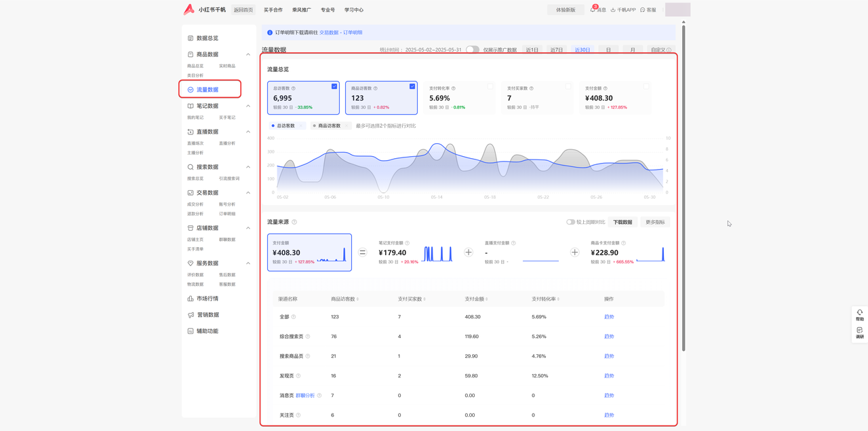Image resolution: width=868 pixels, height=431 pixels.
Task: Open 趋势 link for 综合搜索页 row
Action: [x=609, y=337]
